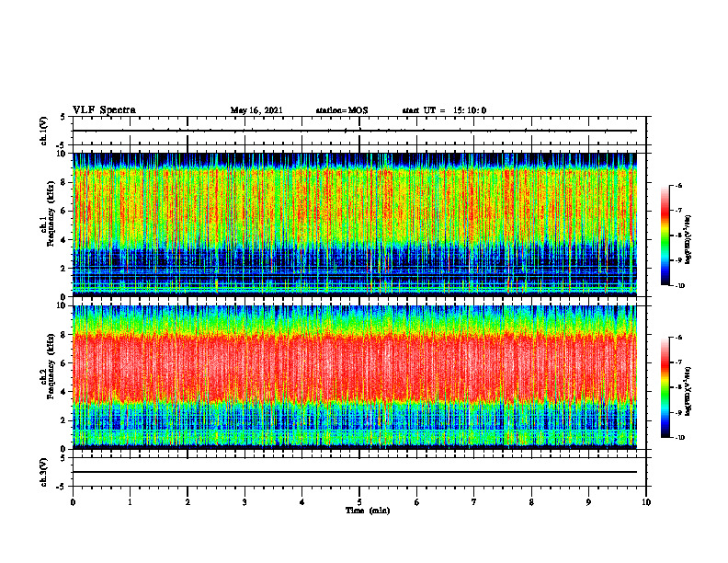Select the ch.2 "Frequency (kHz)" axis label
Viewport: 728px width, 563px height.
coord(50,366)
